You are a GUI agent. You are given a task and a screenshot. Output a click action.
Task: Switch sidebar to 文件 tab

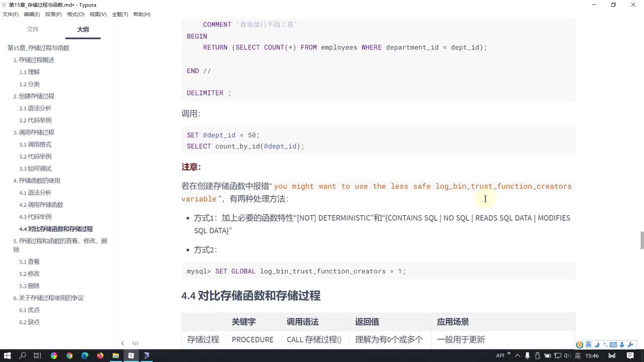click(33, 30)
